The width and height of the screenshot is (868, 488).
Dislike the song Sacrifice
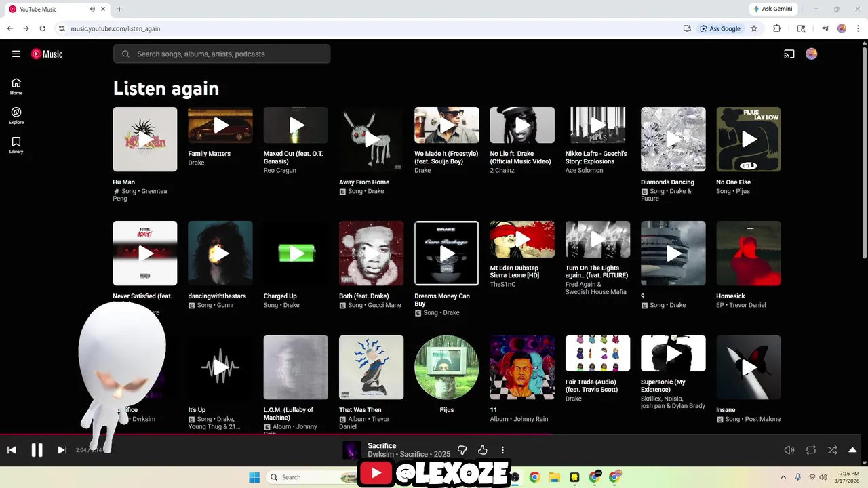point(462,450)
